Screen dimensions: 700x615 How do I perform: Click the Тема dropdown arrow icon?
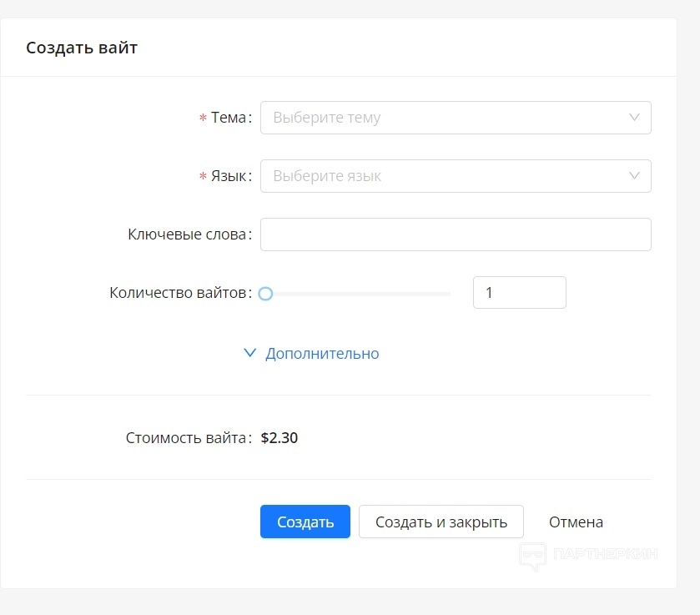[x=635, y=118]
